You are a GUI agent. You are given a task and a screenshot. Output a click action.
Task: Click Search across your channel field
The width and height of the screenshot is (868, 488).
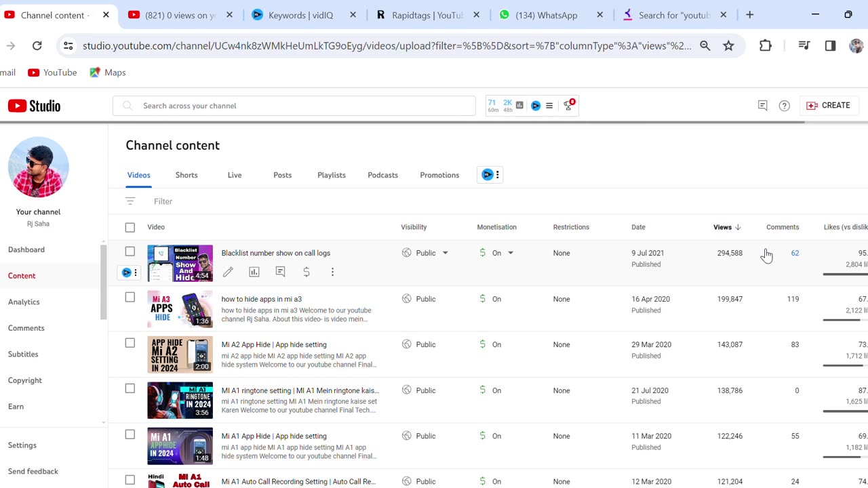[294, 106]
